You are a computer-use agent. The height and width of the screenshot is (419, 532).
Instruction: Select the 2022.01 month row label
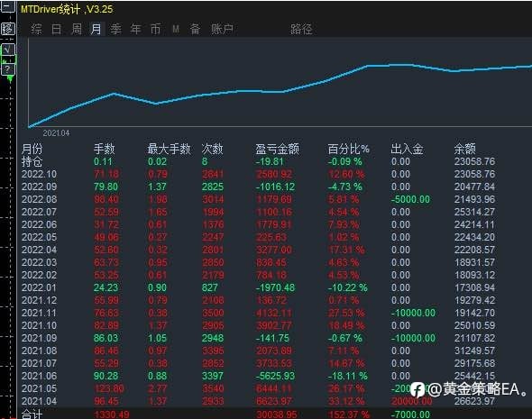[x=39, y=287]
